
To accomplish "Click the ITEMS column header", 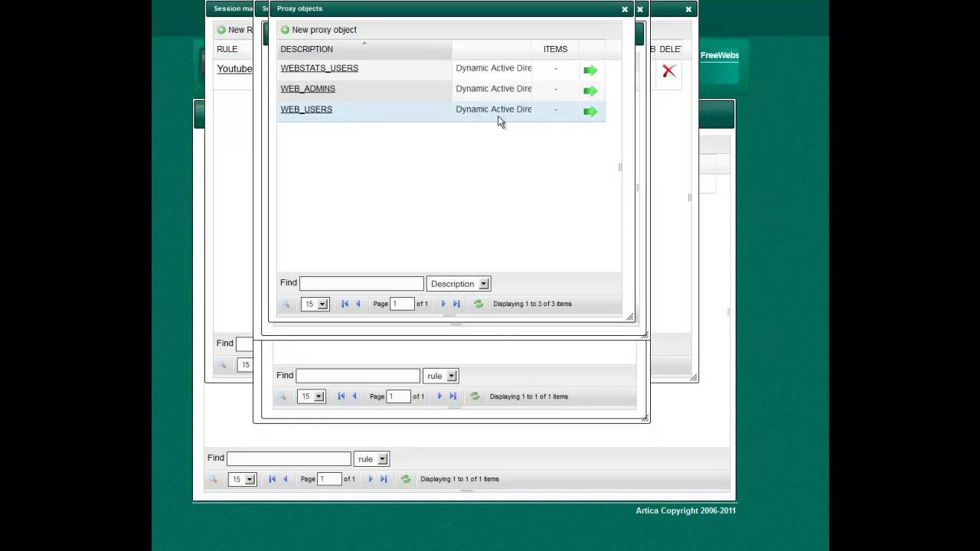I will click(x=555, y=49).
